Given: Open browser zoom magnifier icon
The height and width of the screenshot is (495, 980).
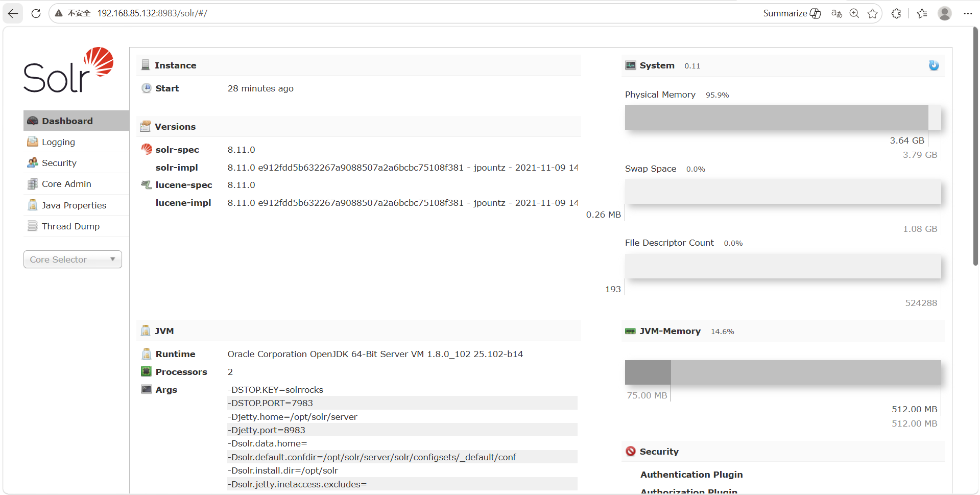Looking at the screenshot, I should click(854, 13).
